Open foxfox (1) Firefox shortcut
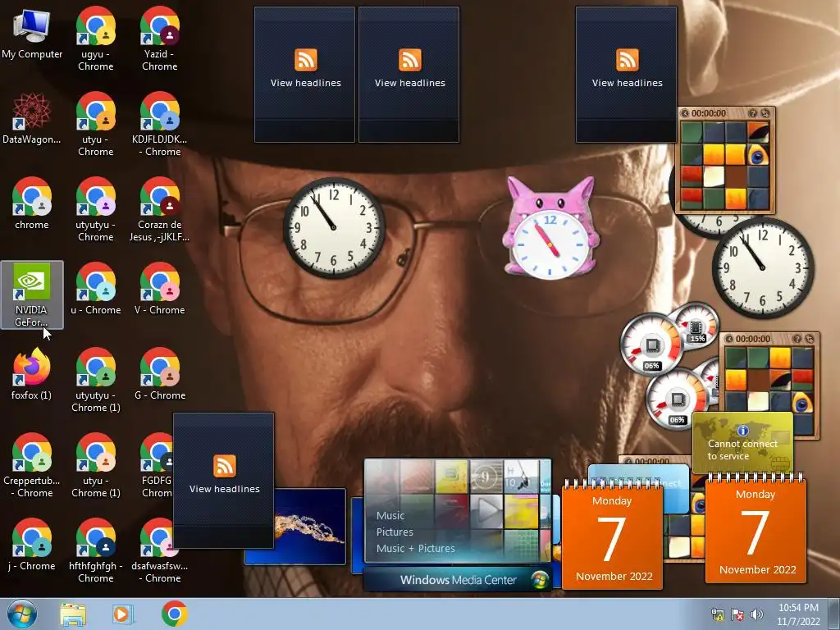840x630 pixels. 32,374
